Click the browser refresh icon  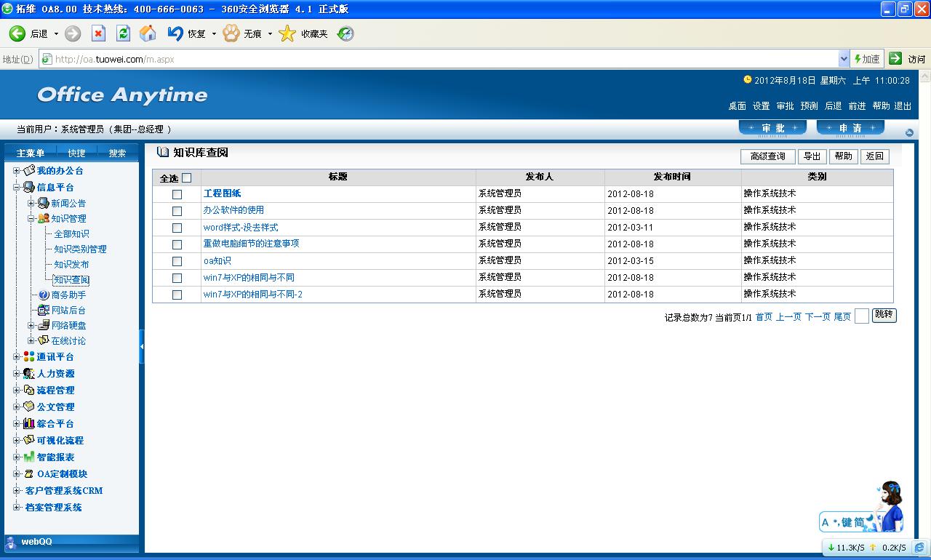[x=123, y=33]
